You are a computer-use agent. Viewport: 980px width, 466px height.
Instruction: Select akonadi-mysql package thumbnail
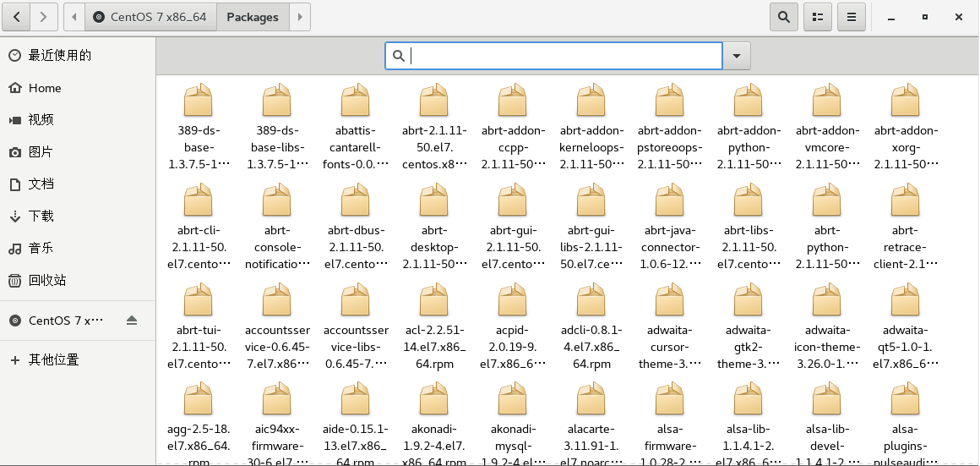(x=513, y=400)
